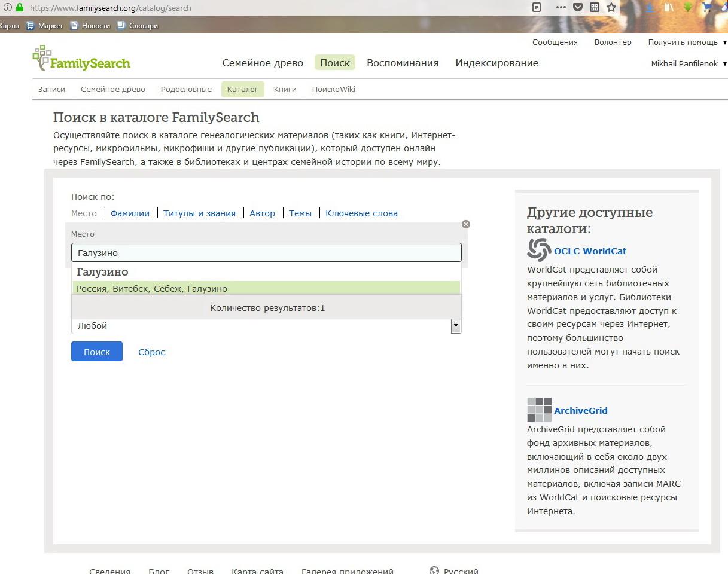Open Семейное древо main menu
Viewport: 728px width, 574px height.
pyautogui.click(x=263, y=63)
